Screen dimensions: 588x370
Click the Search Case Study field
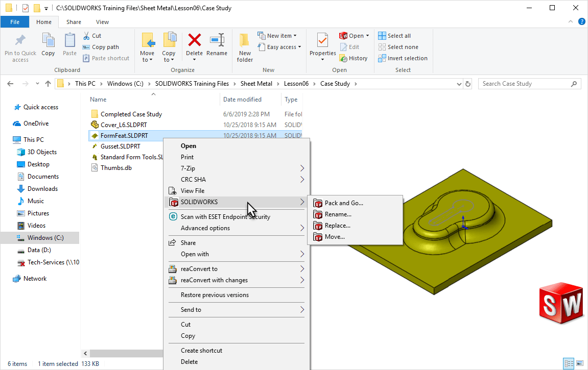click(x=529, y=84)
